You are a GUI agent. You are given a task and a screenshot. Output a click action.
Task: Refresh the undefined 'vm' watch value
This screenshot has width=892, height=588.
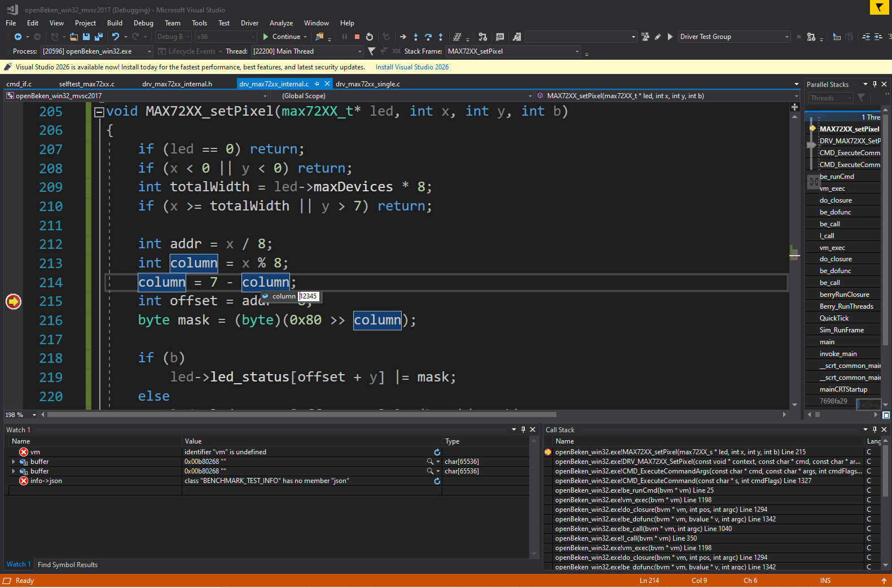point(437,452)
